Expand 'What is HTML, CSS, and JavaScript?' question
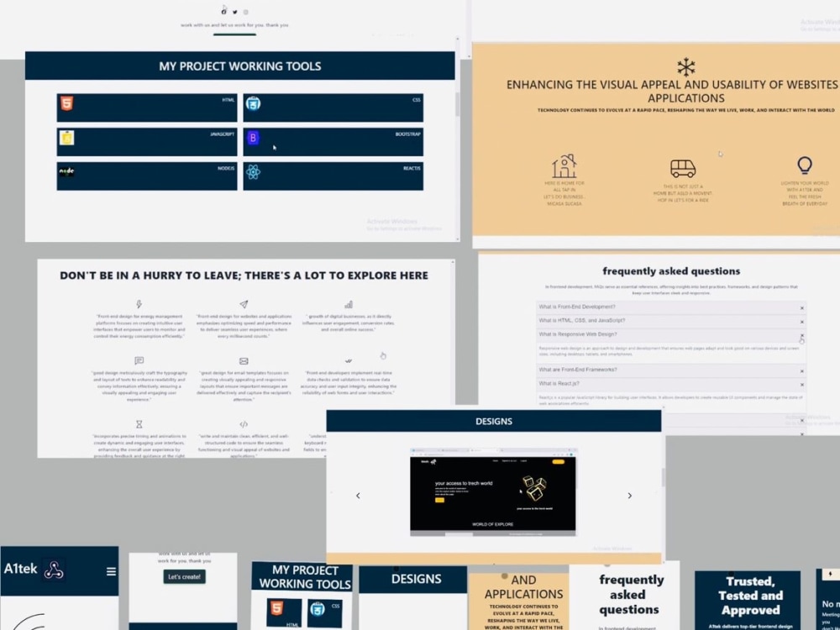The image size is (840, 630). [x=671, y=321]
